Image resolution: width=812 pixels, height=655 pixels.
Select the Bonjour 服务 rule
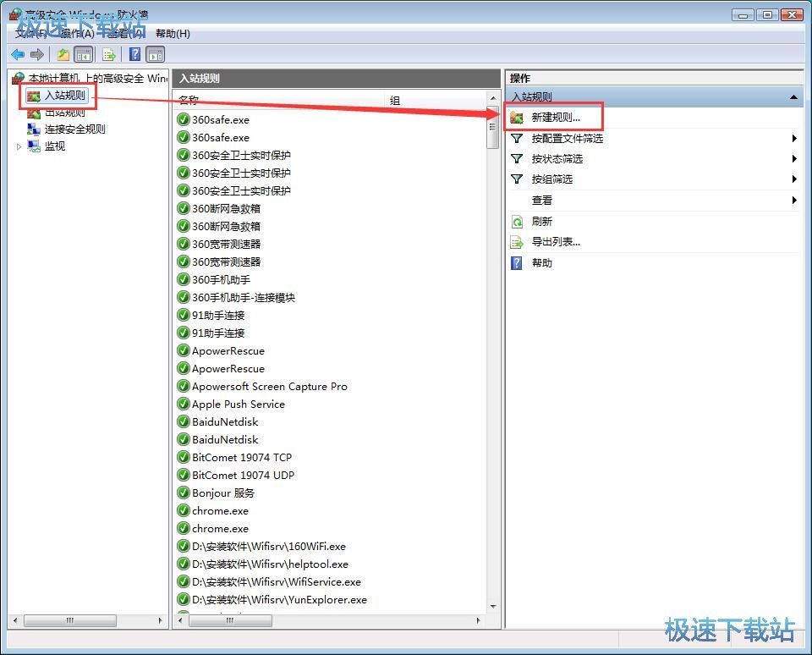click(223, 493)
